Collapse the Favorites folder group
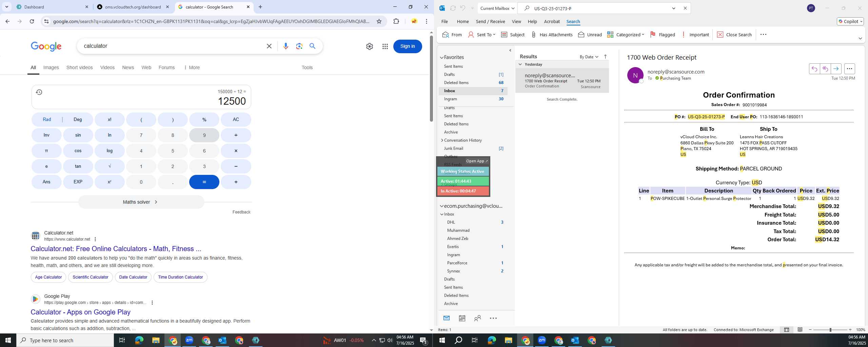Viewport: 868px width, 347px height. (x=442, y=57)
